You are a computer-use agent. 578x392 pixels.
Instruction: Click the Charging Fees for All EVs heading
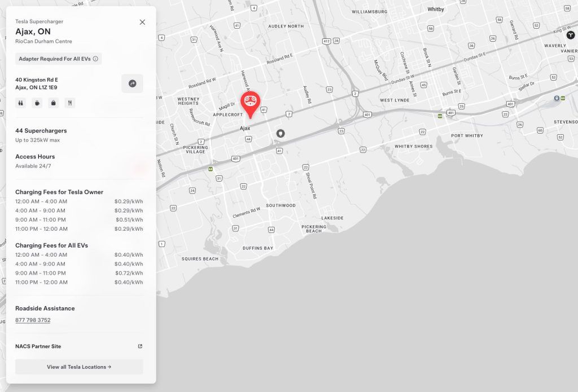tap(51, 245)
